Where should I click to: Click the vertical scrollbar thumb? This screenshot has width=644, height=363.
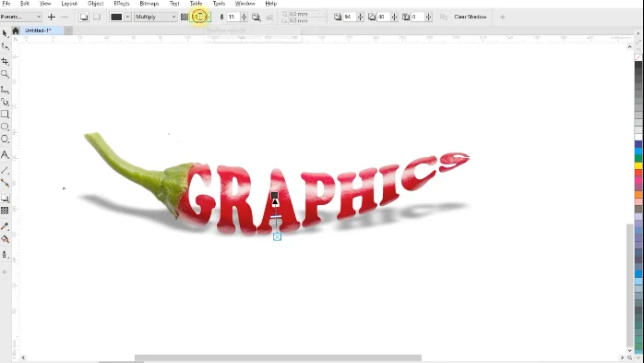point(630,285)
